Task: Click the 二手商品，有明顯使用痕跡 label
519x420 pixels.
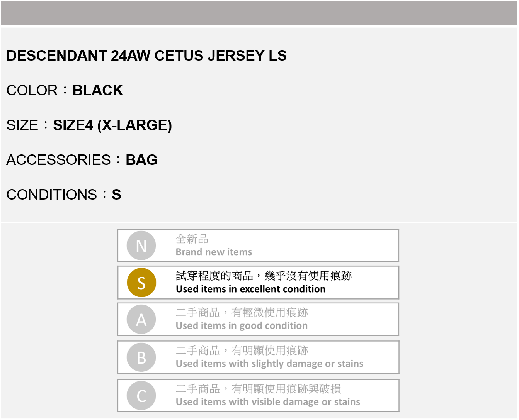Action: click(242, 351)
